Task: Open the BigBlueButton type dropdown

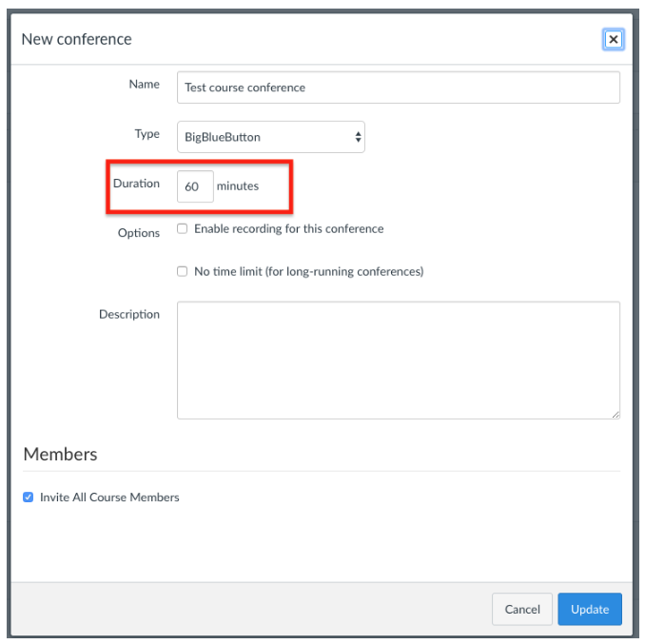Action: 271,137
